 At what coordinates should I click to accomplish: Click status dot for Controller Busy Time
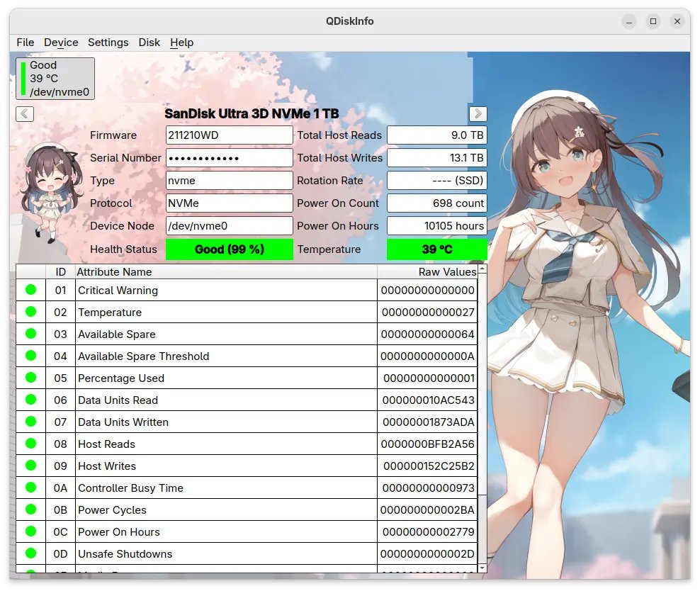click(x=30, y=488)
